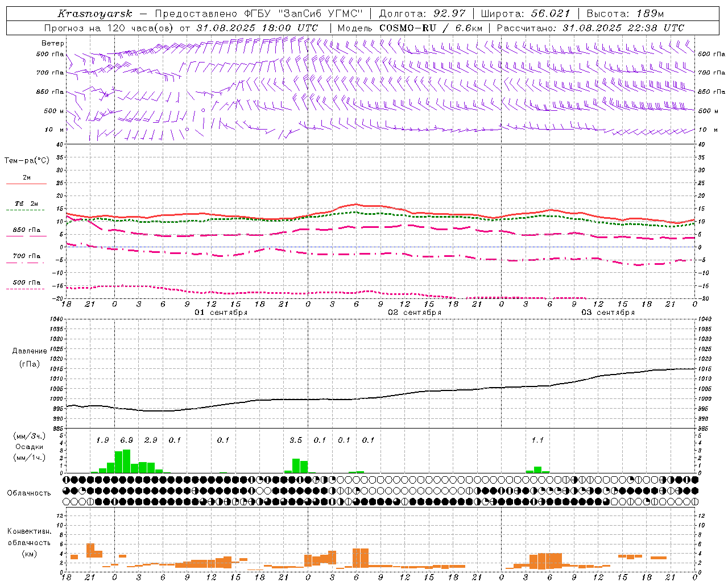The image size is (728, 582).
Task: Click the 01 сентября date label
Action: [221, 313]
